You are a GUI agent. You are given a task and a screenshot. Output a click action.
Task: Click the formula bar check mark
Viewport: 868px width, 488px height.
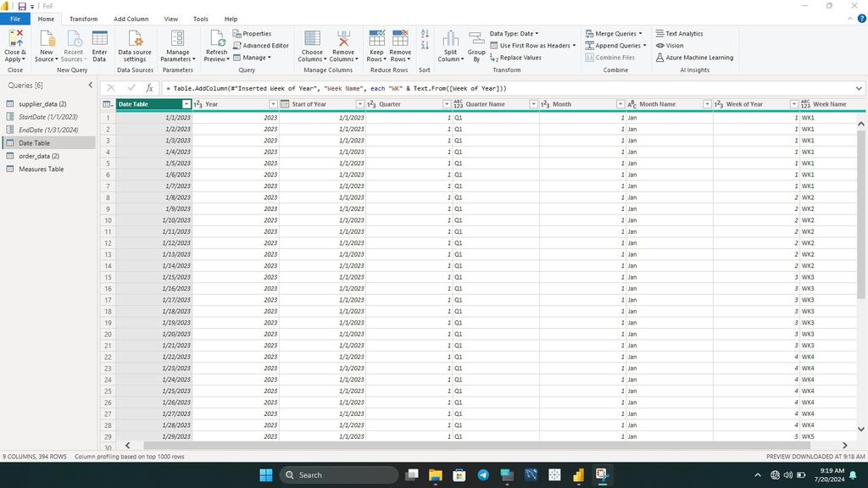coord(131,88)
